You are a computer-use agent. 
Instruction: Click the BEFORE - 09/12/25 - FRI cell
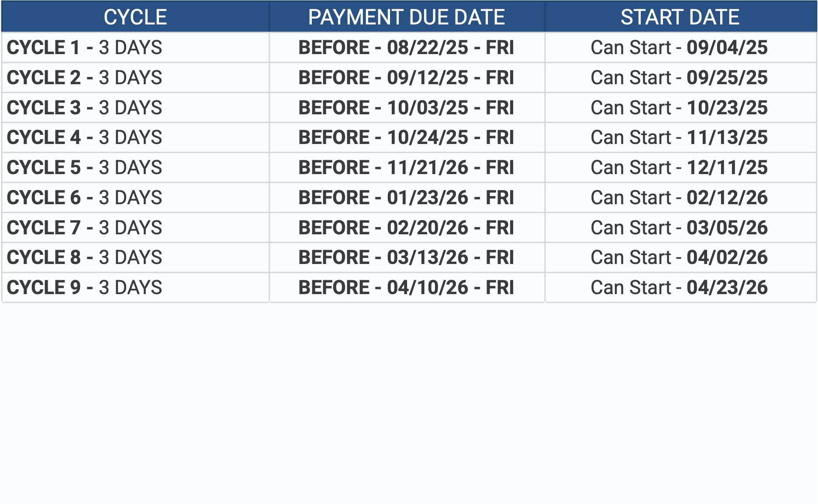click(x=406, y=78)
